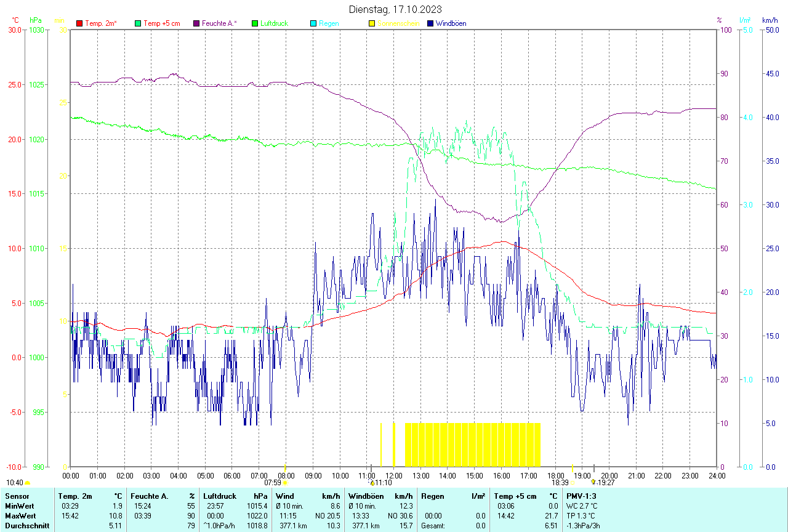Click the dew point 'TP 1.3 °C' value
The width and height of the screenshot is (788, 532).
[581, 516]
